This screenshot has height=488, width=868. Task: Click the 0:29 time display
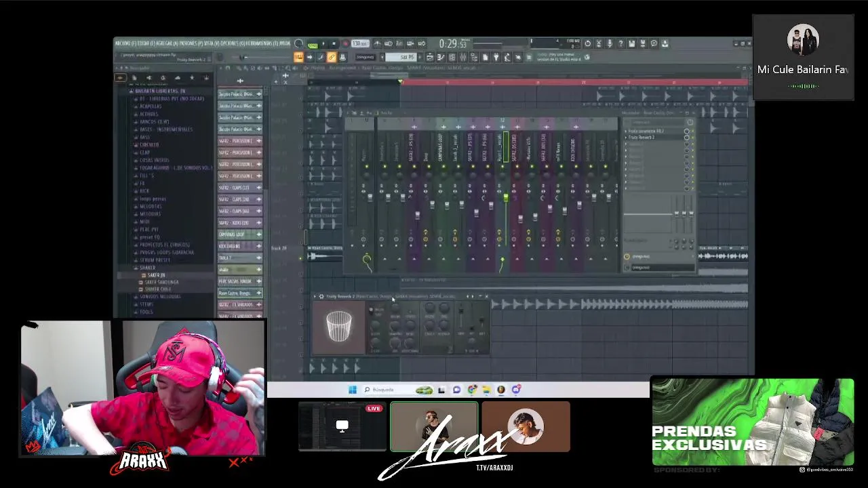click(453, 43)
